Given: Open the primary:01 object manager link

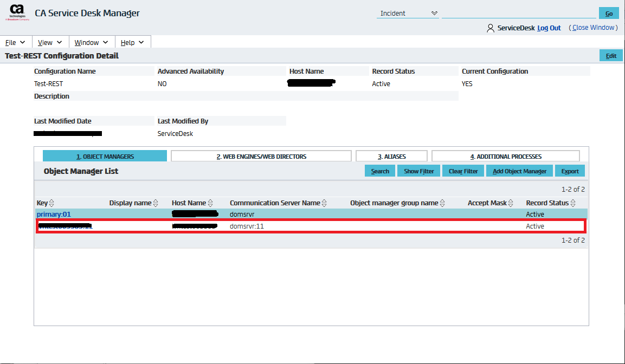Looking at the screenshot, I should tap(54, 214).
